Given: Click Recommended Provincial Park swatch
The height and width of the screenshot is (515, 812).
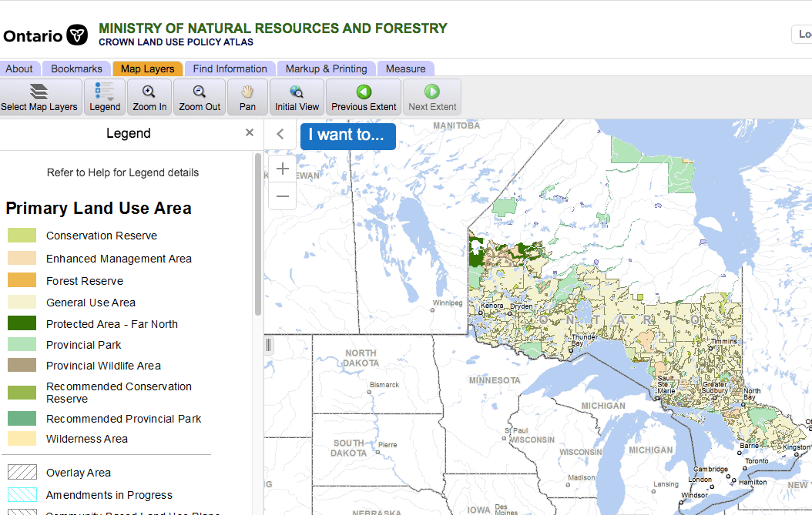Looking at the screenshot, I should [x=22, y=418].
